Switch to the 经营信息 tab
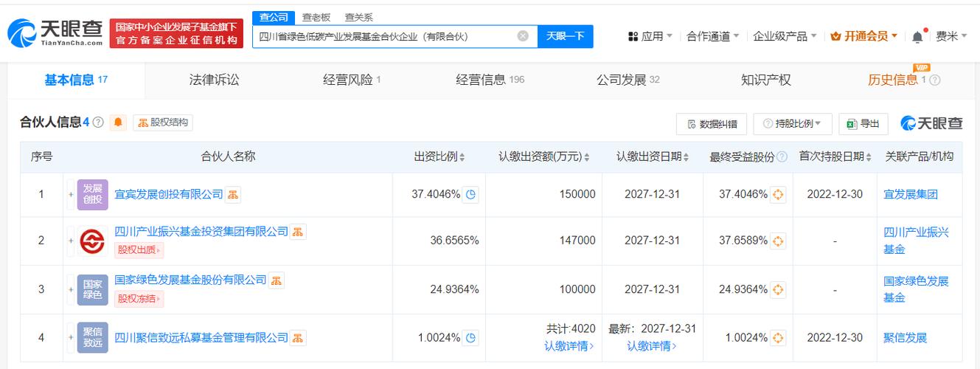The image size is (980, 369). pyautogui.click(x=490, y=80)
